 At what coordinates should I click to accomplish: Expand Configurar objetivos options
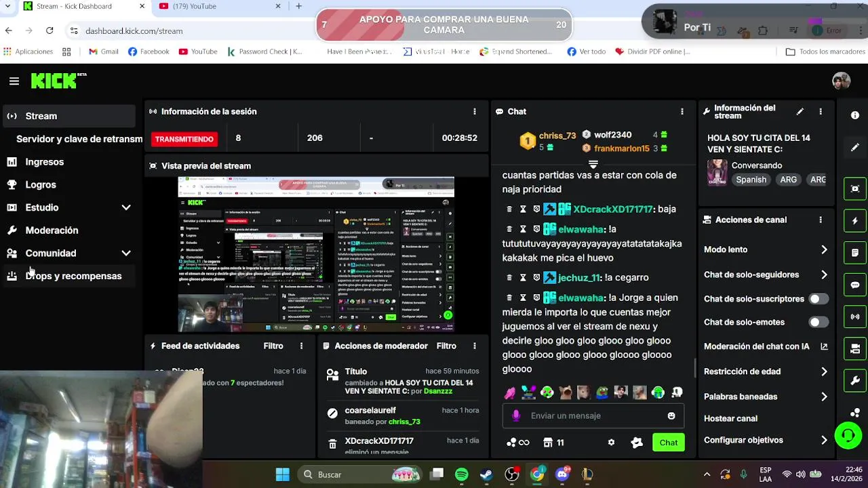pos(824,440)
